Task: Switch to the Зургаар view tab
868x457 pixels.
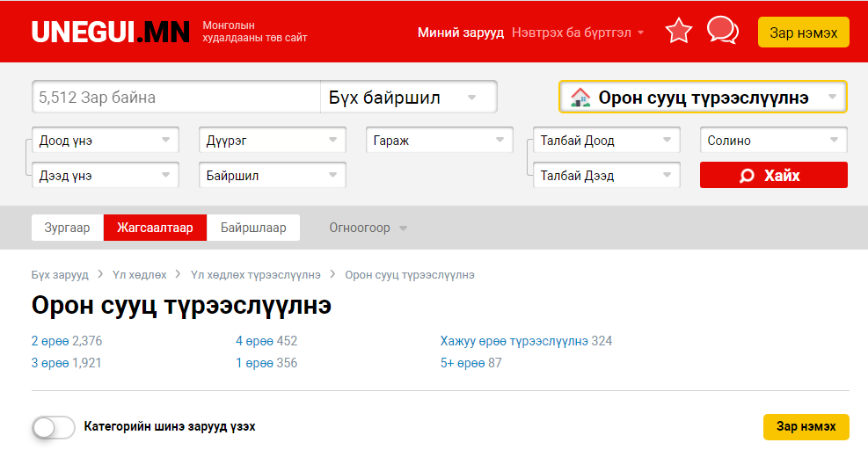Action: tap(68, 228)
